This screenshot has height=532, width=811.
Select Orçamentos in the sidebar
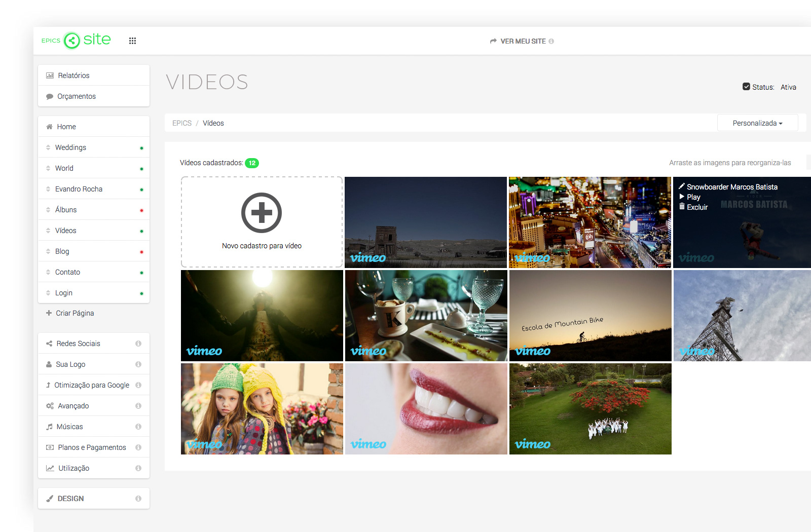pyautogui.click(x=76, y=96)
